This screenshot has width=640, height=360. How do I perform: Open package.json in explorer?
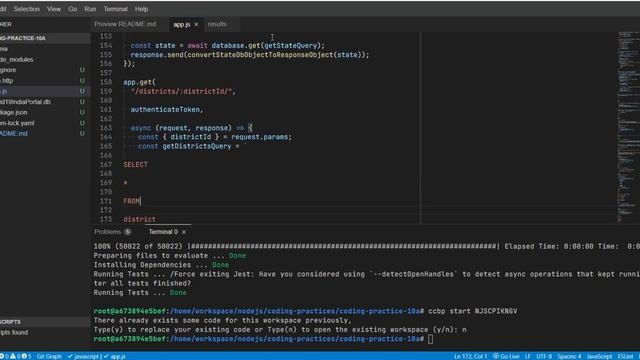[x=13, y=113]
